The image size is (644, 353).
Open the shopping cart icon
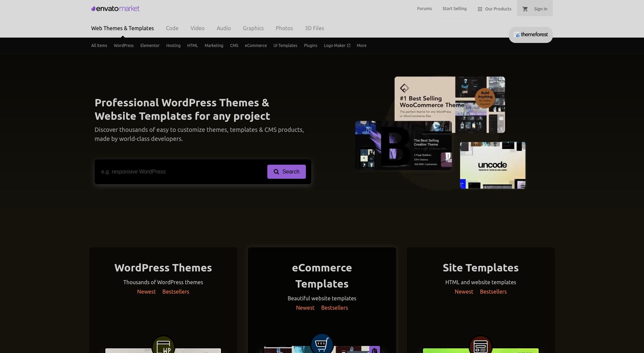point(525,9)
